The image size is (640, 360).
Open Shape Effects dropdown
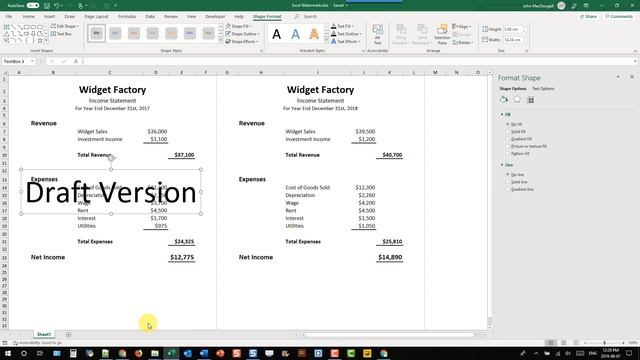[242, 41]
